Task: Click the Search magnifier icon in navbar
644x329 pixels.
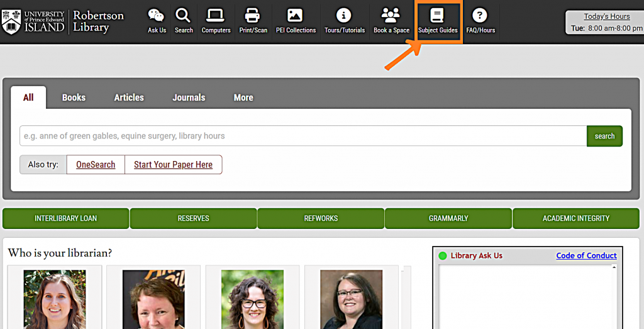Action: (x=184, y=16)
